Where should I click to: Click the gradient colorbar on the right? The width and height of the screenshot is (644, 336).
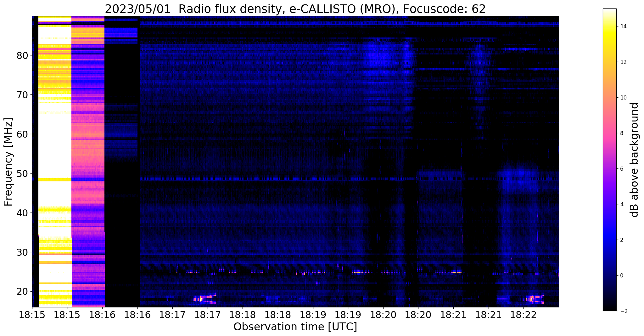coord(609,160)
